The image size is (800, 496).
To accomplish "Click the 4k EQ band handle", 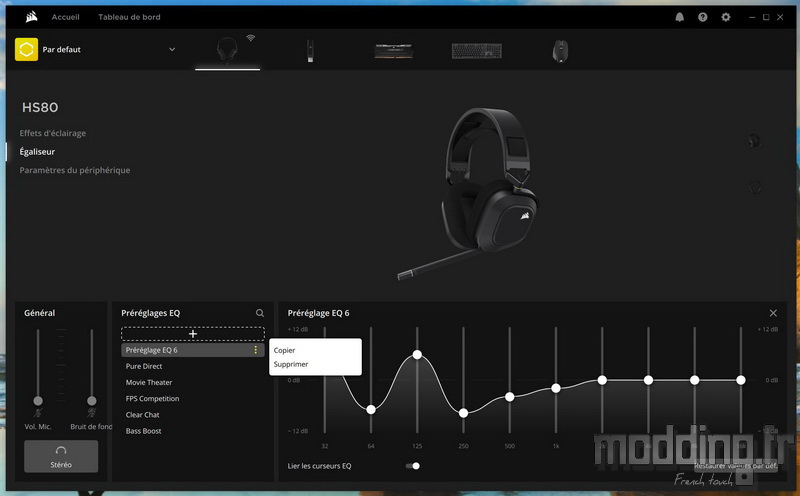I will 648,380.
